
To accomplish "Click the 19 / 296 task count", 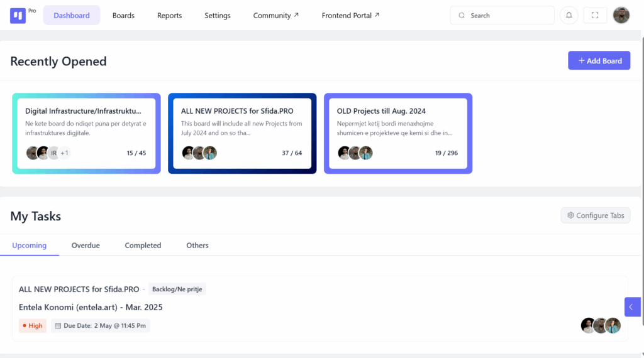I will [x=447, y=153].
